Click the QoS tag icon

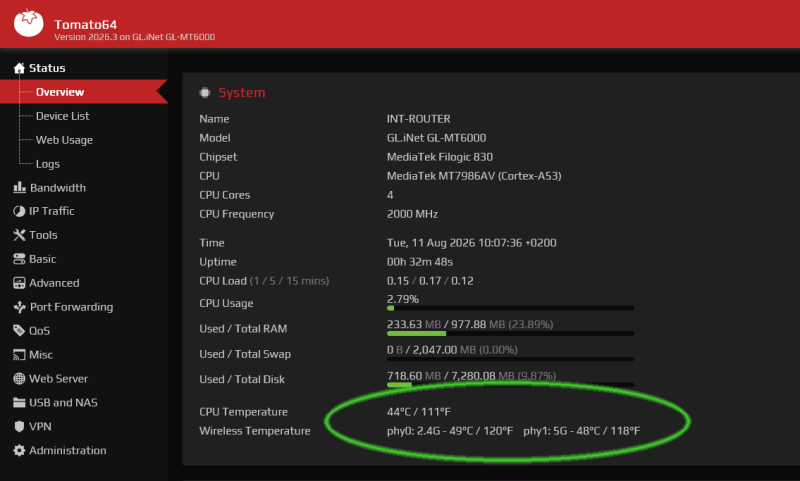coord(19,331)
